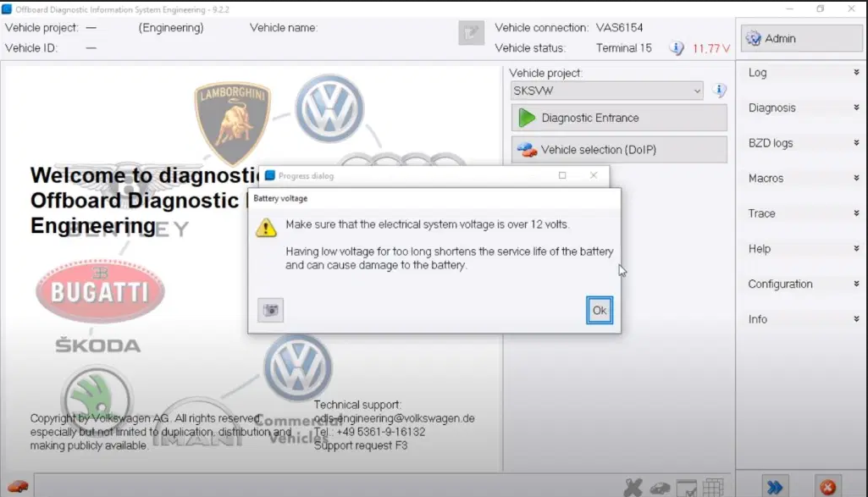Click the camera screenshot icon in the dialog

pyautogui.click(x=271, y=311)
